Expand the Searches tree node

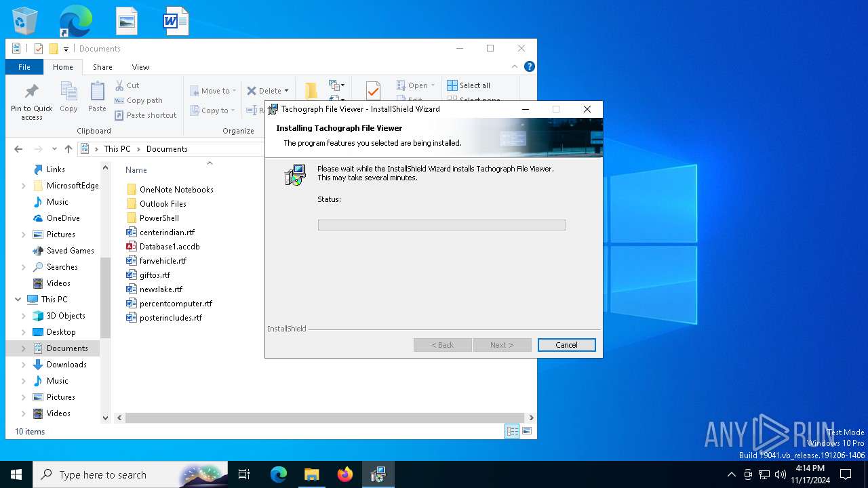[x=24, y=267]
